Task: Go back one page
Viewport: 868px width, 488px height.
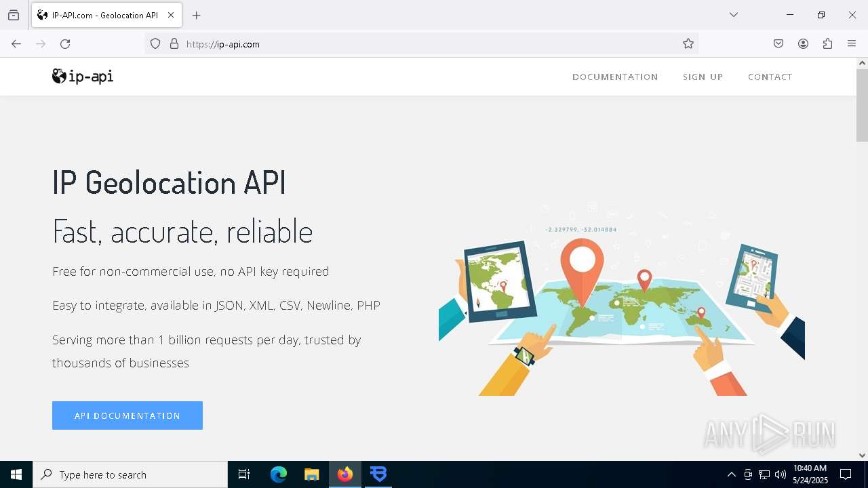Action: 16,44
